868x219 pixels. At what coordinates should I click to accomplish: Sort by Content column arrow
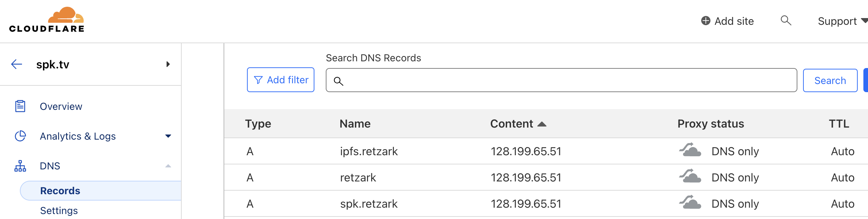pyautogui.click(x=542, y=124)
